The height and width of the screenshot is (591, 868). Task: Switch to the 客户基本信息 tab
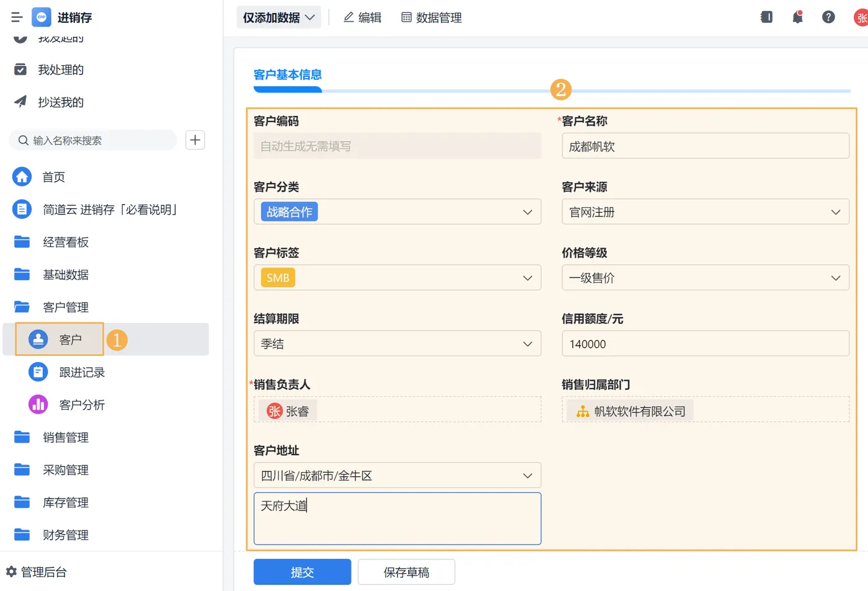click(x=288, y=75)
